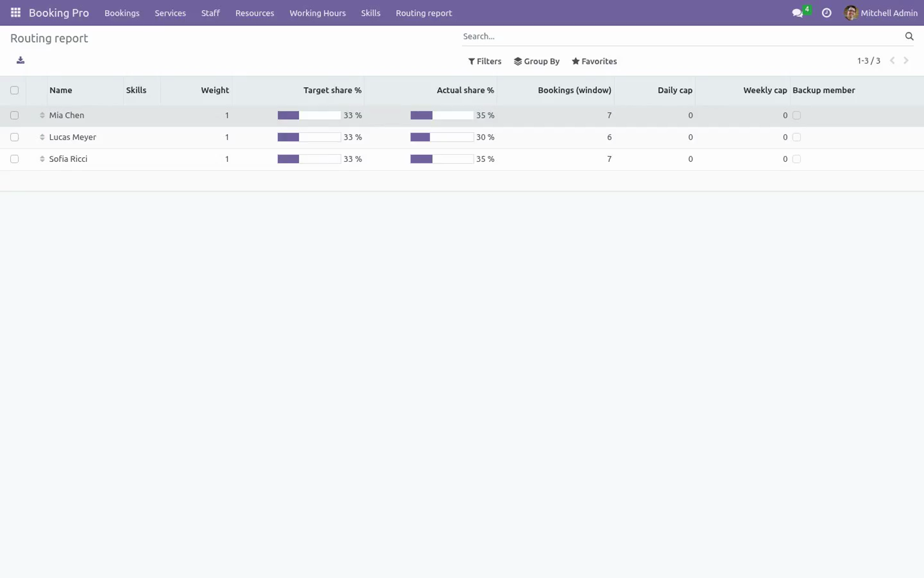Open the Bookings menu
This screenshot has height=578, width=924.
[x=122, y=13]
